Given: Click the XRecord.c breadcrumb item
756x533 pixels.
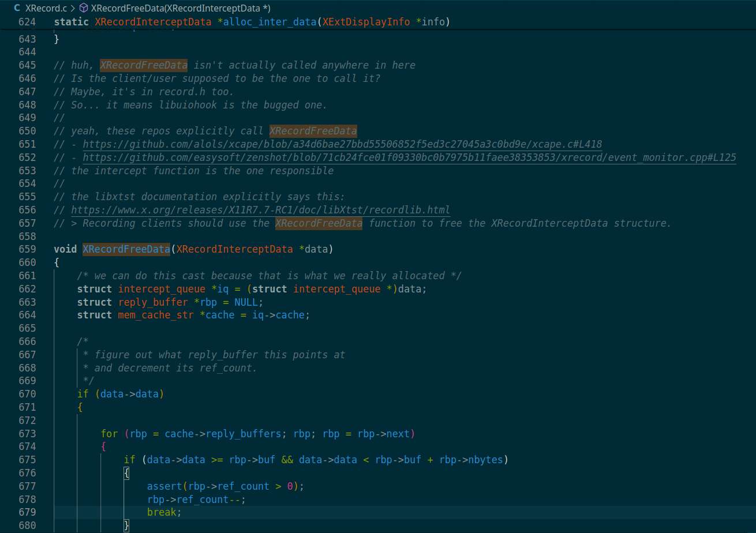Looking at the screenshot, I should 46,8.
